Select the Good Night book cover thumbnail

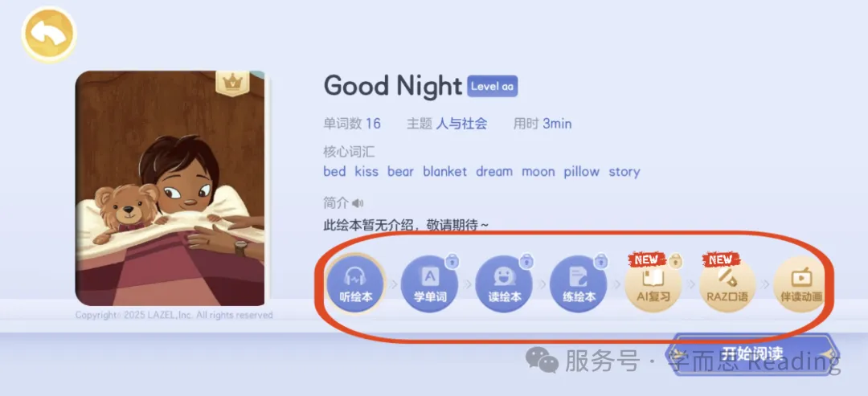pyautogui.click(x=170, y=188)
